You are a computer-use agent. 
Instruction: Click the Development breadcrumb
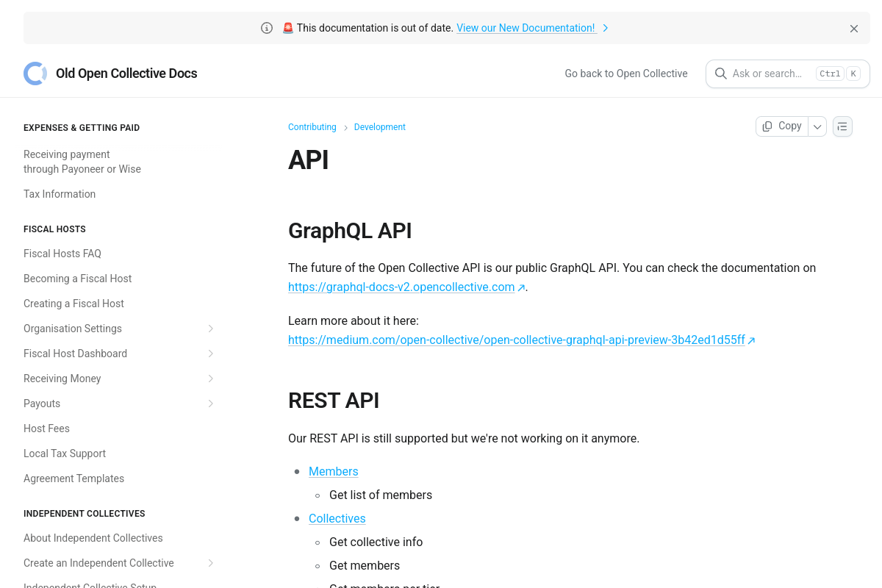[x=380, y=127]
